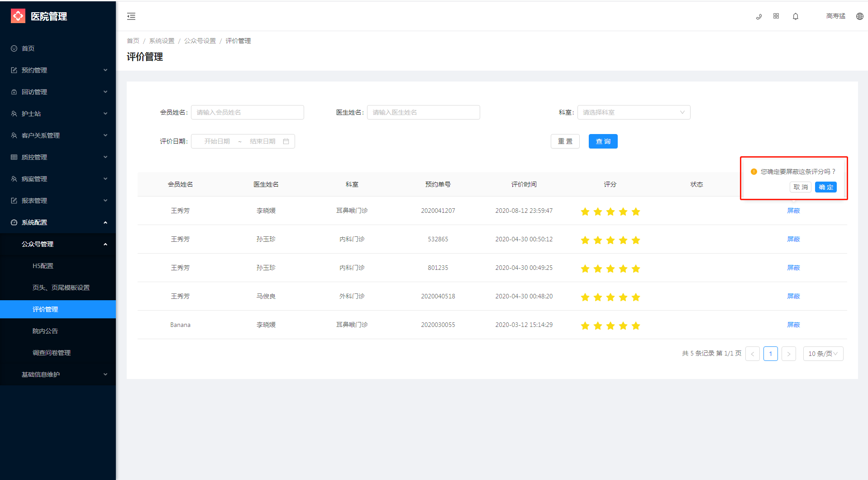
Task: Click the 开始日期 start date field
Action: click(x=217, y=141)
